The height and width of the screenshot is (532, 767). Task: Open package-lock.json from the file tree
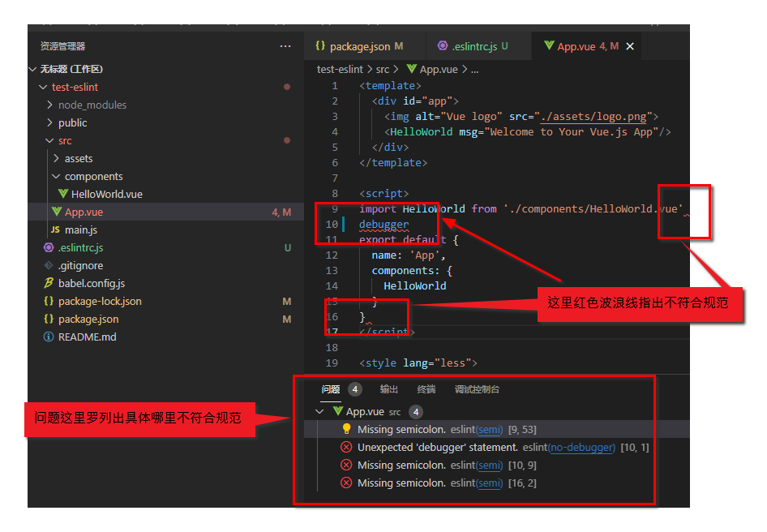click(x=100, y=301)
